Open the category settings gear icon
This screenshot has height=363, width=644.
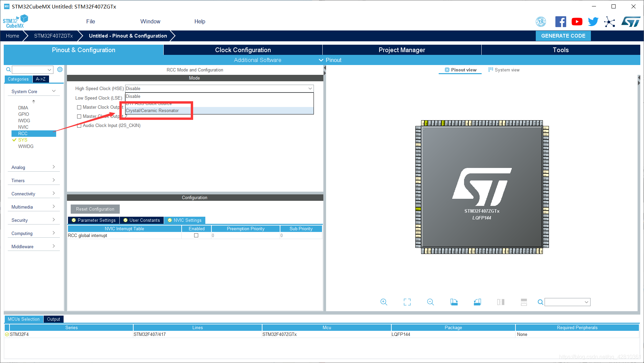pos(60,69)
